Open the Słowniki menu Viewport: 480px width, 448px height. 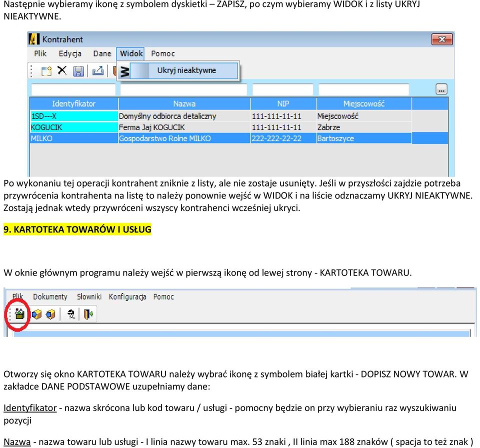(x=89, y=296)
